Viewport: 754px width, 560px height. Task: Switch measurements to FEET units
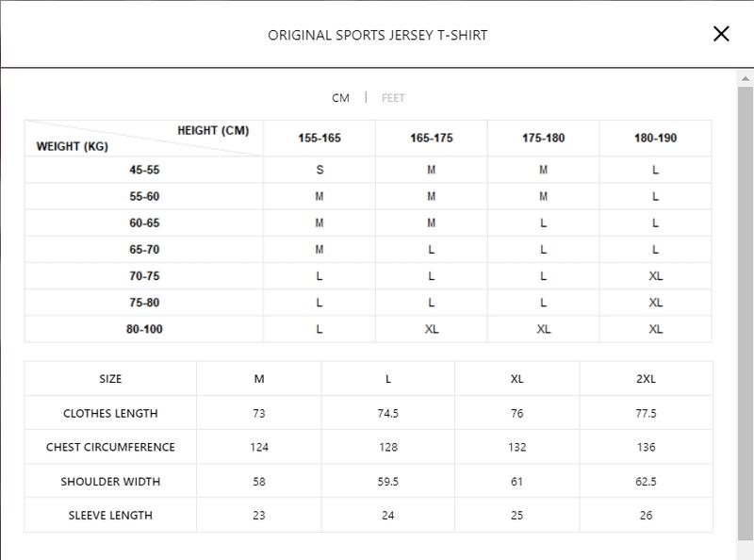pos(394,97)
